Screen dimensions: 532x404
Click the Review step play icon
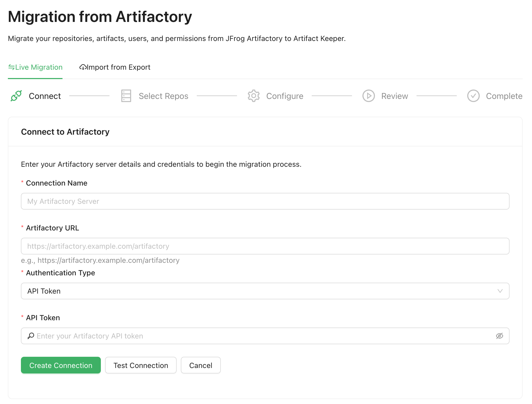[x=368, y=96]
